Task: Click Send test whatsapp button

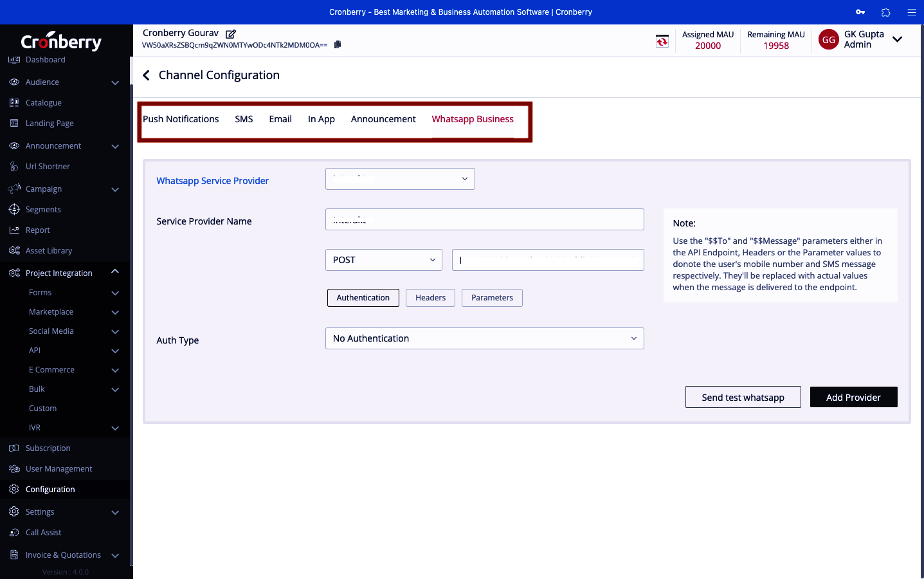Action: (743, 397)
